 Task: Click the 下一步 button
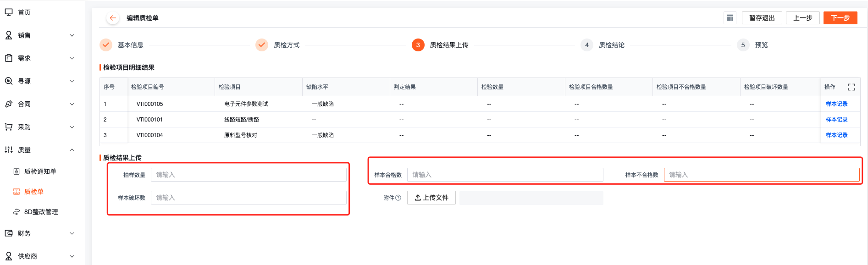[x=840, y=18]
